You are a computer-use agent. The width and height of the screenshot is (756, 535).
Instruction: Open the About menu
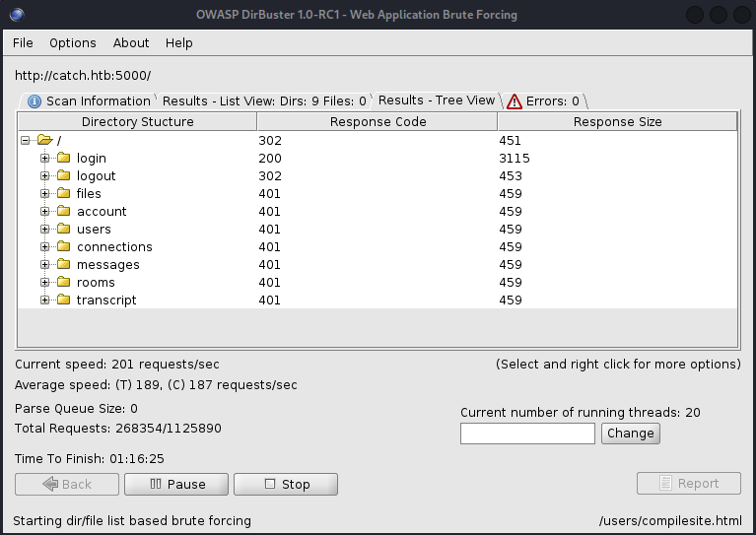[131, 43]
